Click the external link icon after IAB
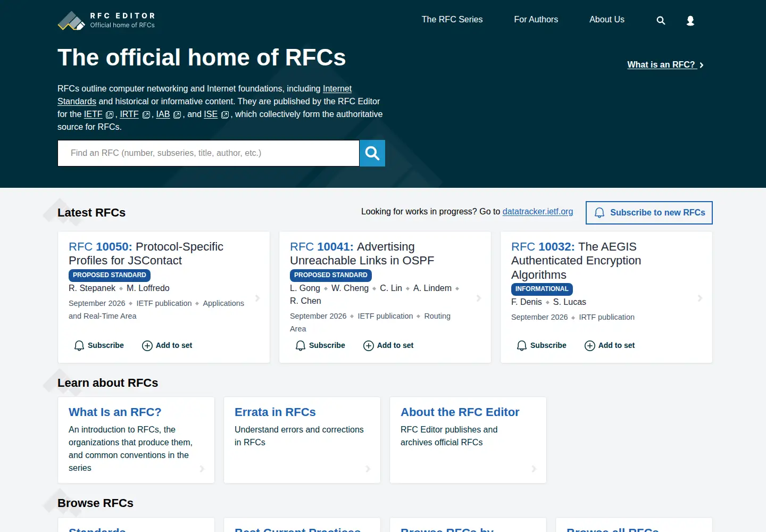 coord(178,115)
